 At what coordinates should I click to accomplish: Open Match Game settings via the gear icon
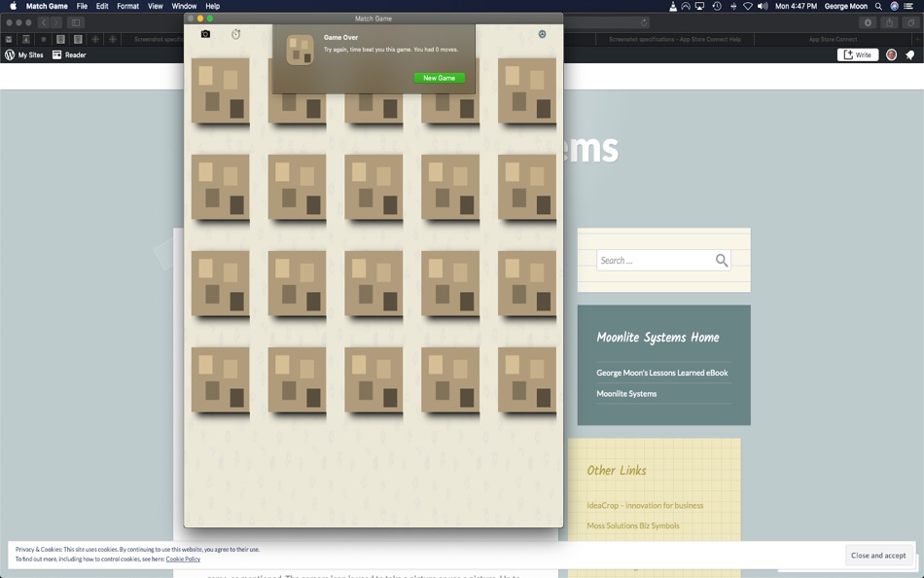pyautogui.click(x=542, y=33)
